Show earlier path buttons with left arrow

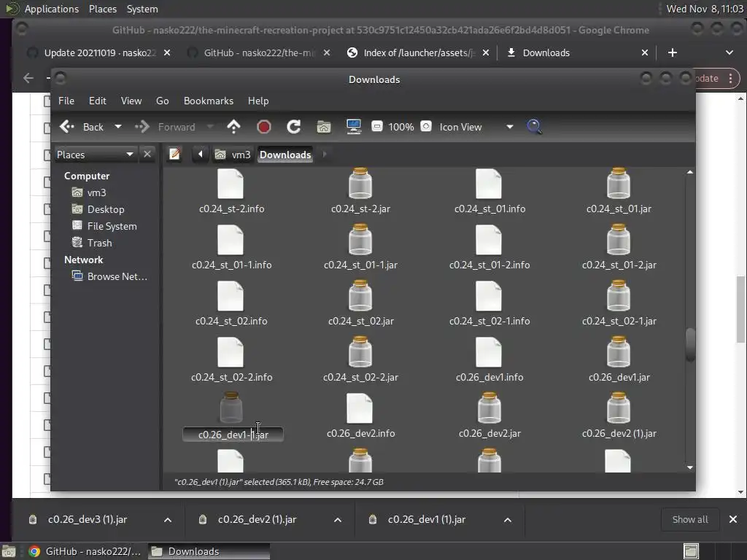200,154
